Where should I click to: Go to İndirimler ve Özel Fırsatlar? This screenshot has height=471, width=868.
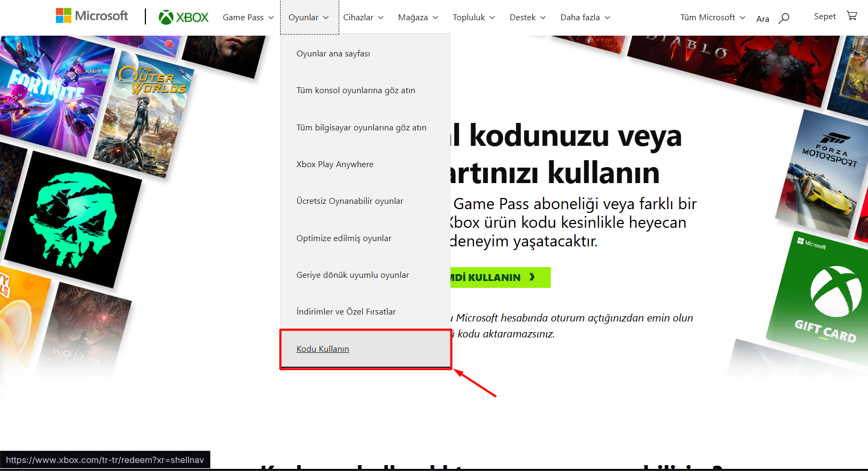[x=346, y=312]
